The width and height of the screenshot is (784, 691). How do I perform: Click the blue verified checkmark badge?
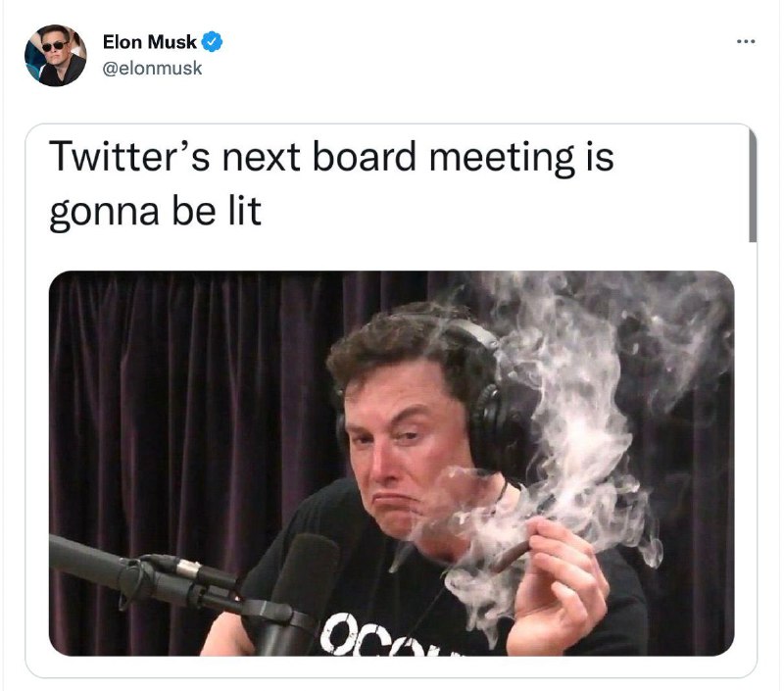tap(212, 41)
